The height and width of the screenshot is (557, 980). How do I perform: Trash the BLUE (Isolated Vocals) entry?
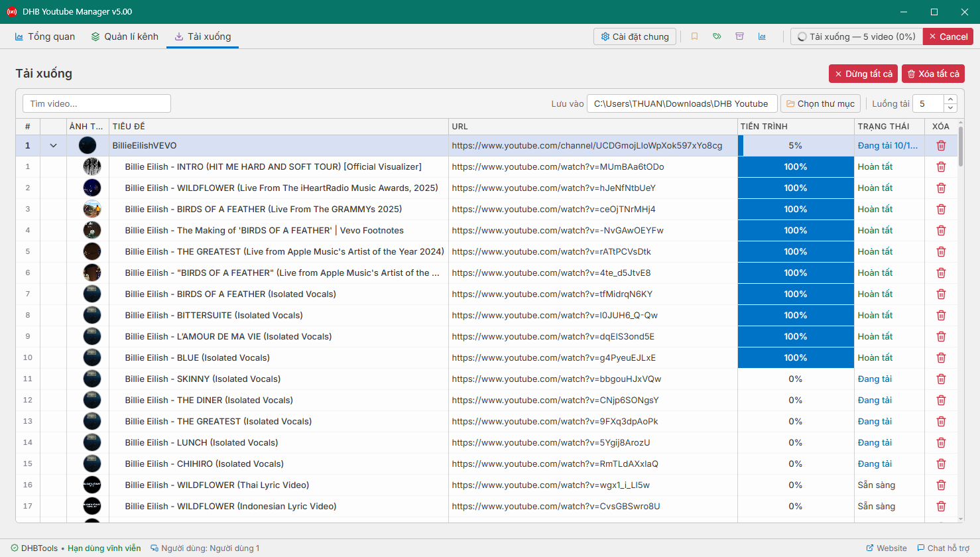[941, 358]
